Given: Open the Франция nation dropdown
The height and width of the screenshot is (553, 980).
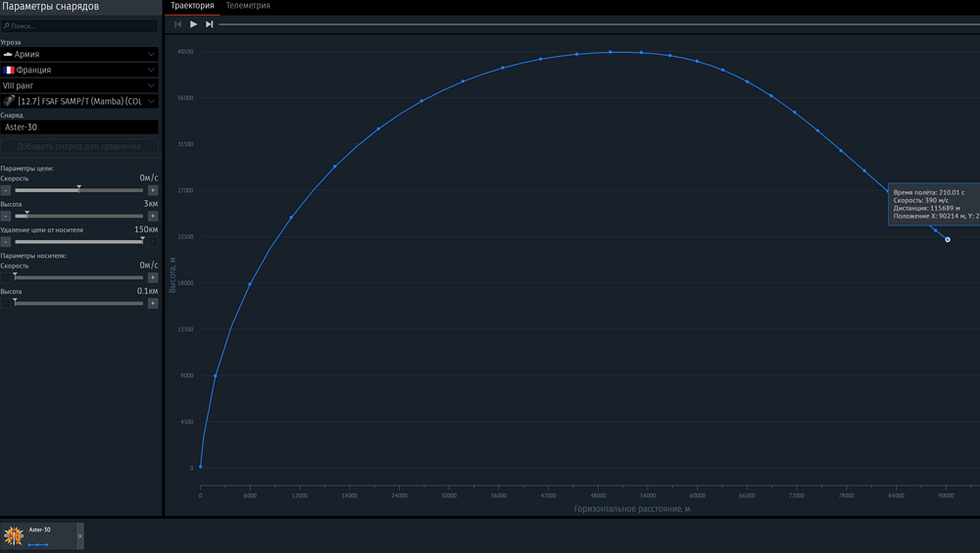Looking at the screenshot, I should (79, 70).
